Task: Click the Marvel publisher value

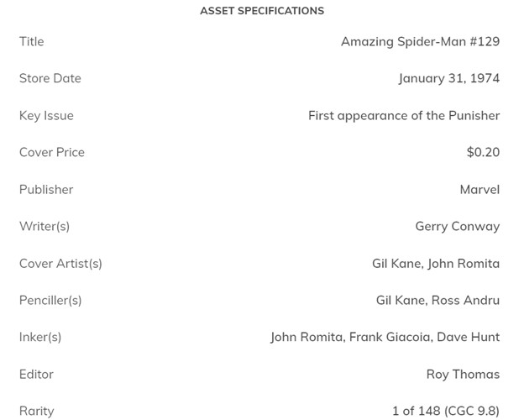Action: [479, 190]
